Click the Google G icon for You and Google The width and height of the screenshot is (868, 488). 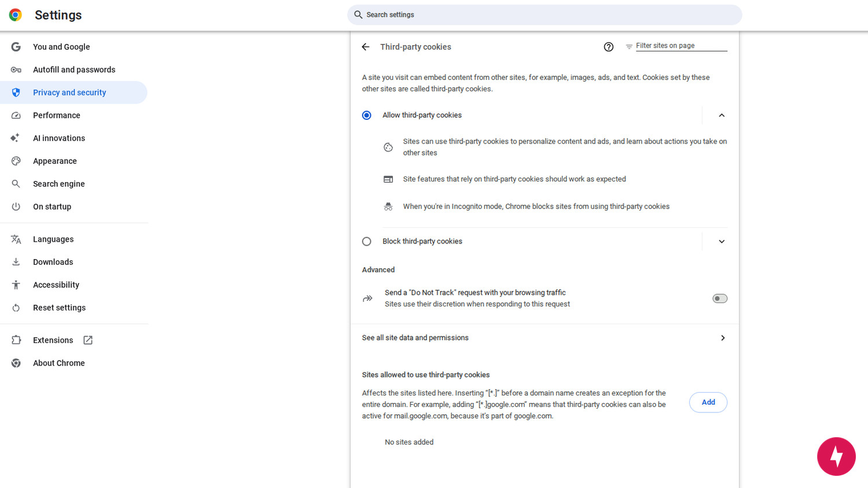[16, 47]
